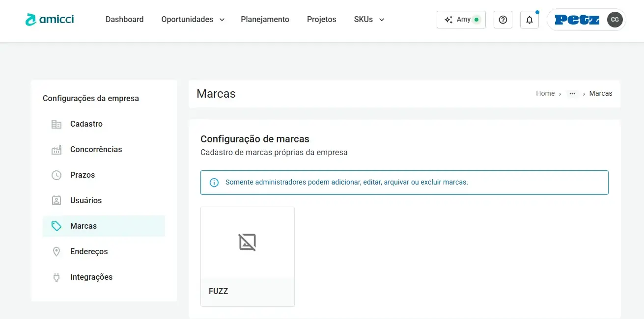Viewport: 644px width, 319px height.
Task: Click the Endereços location pin icon
Action: click(56, 252)
